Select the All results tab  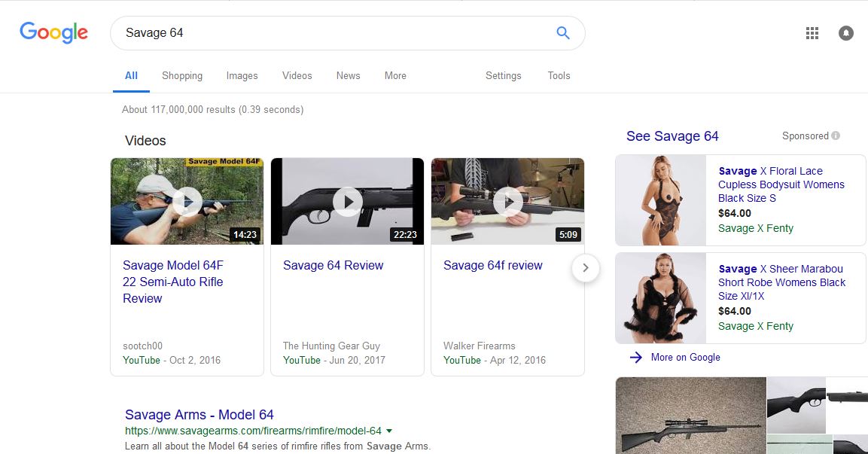[x=131, y=76]
